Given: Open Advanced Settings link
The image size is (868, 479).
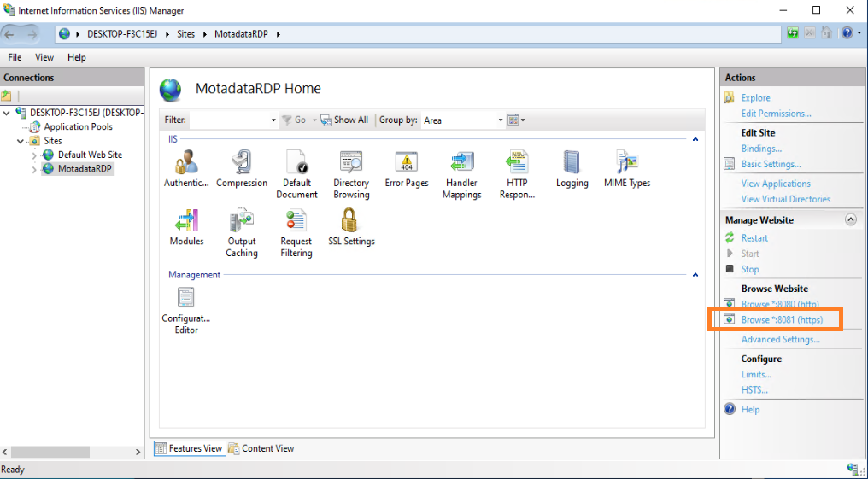Looking at the screenshot, I should point(781,340).
